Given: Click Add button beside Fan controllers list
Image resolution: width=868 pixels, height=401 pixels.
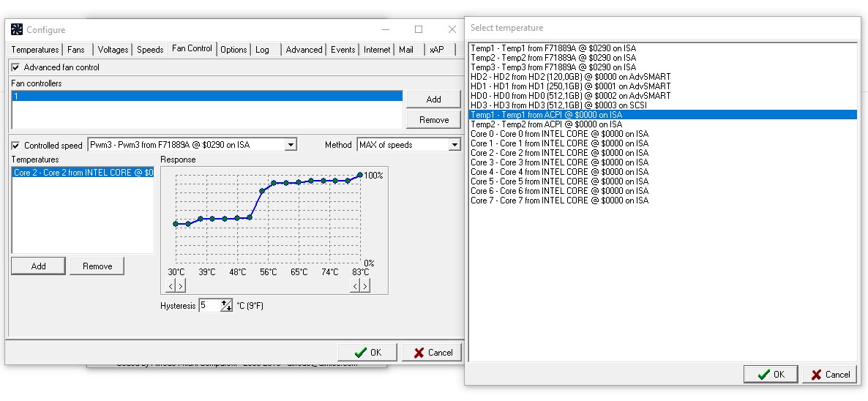Looking at the screenshot, I should (433, 99).
